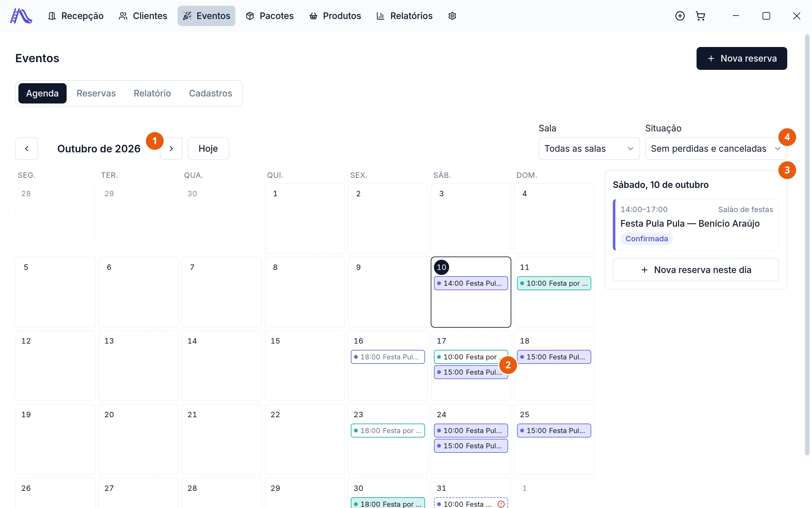Select day 15 in the calendar
Screen dimensions: 812x508
[305, 366]
